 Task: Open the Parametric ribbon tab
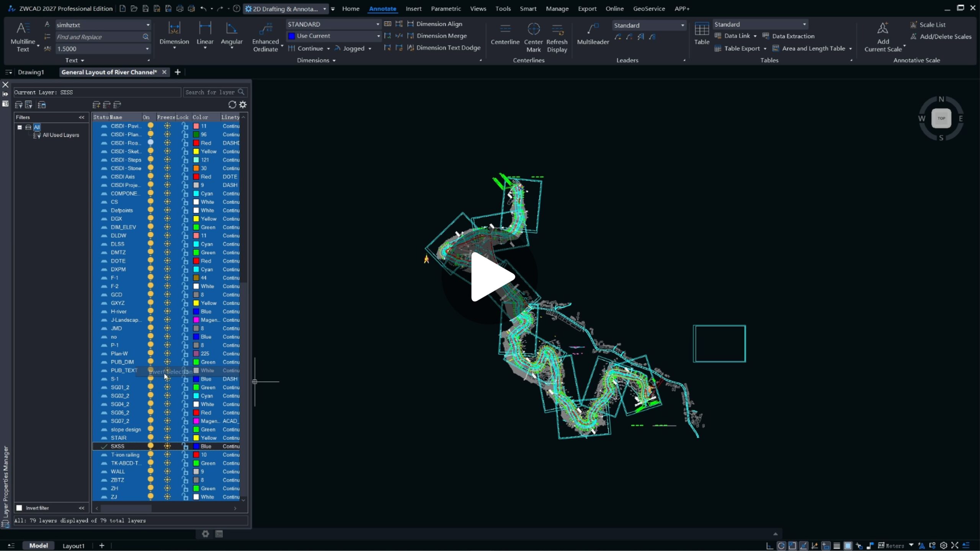[446, 8]
